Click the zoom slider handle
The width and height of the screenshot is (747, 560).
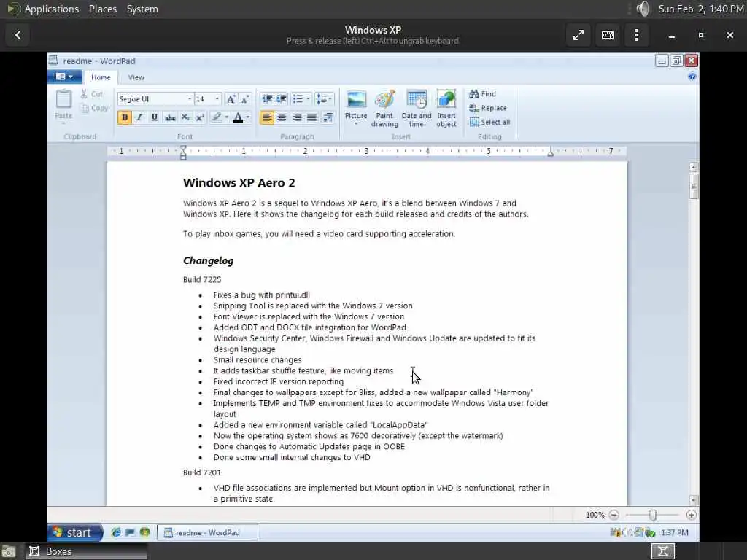click(653, 515)
